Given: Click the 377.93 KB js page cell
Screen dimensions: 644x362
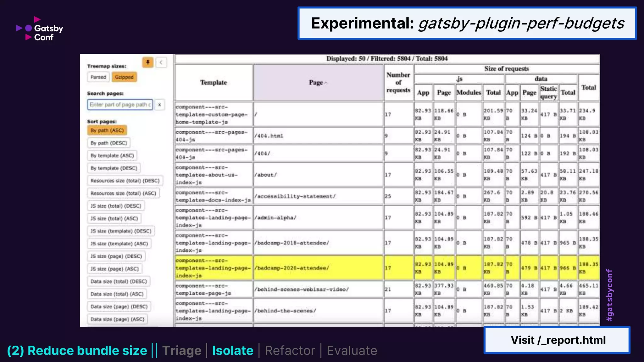Looking at the screenshot, I should (444, 289).
